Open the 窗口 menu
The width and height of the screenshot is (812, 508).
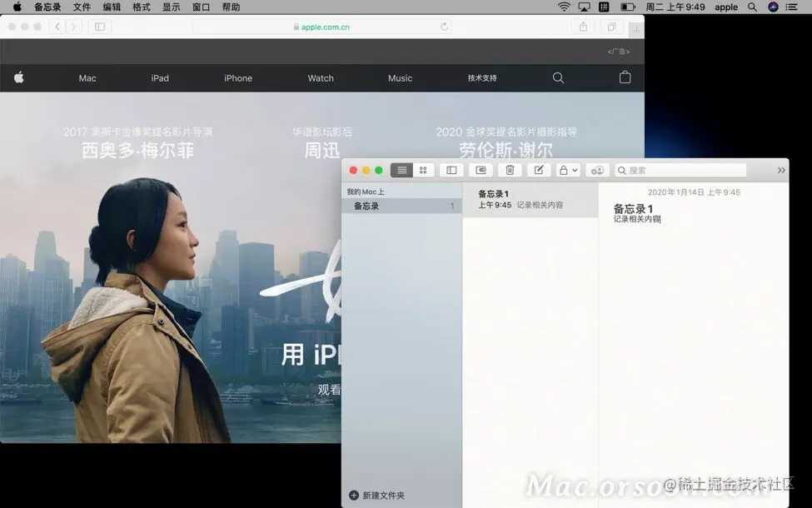coord(201,7)
